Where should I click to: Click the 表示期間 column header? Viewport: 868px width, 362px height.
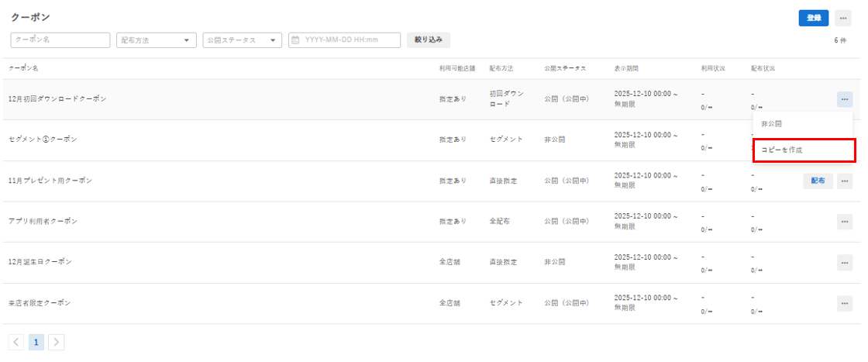coord(626,69)
